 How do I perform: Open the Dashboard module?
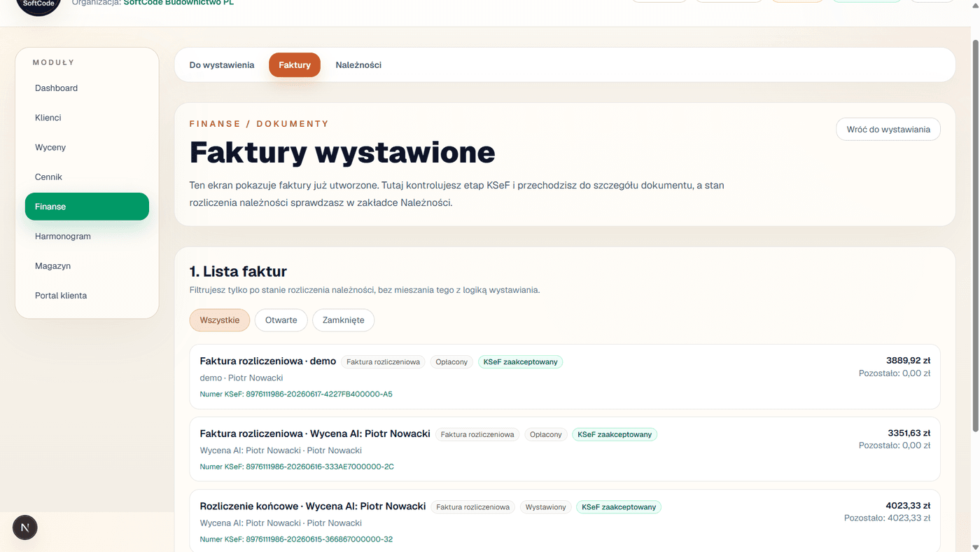pos(87,88)
